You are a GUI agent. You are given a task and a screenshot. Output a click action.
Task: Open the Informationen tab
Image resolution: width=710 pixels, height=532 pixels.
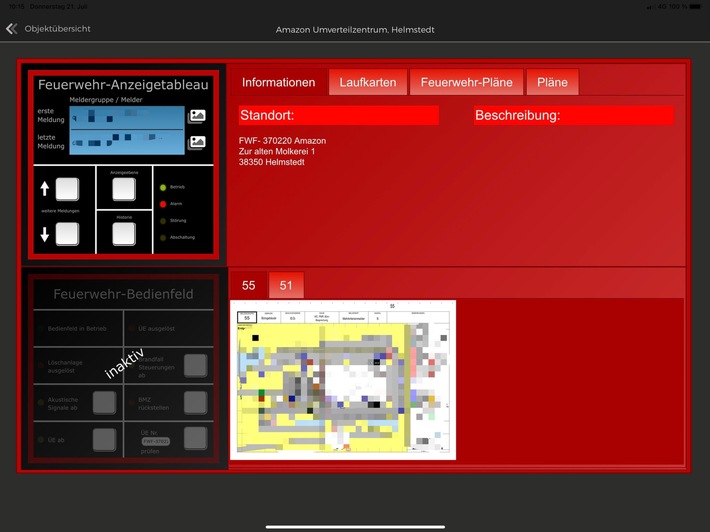pyautogui.click(x=278, y=82)
